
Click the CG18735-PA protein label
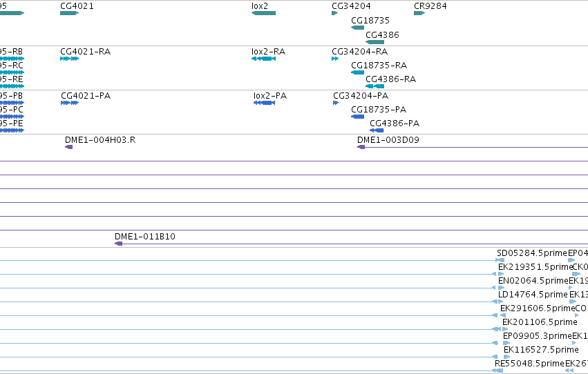coord(379,110)
